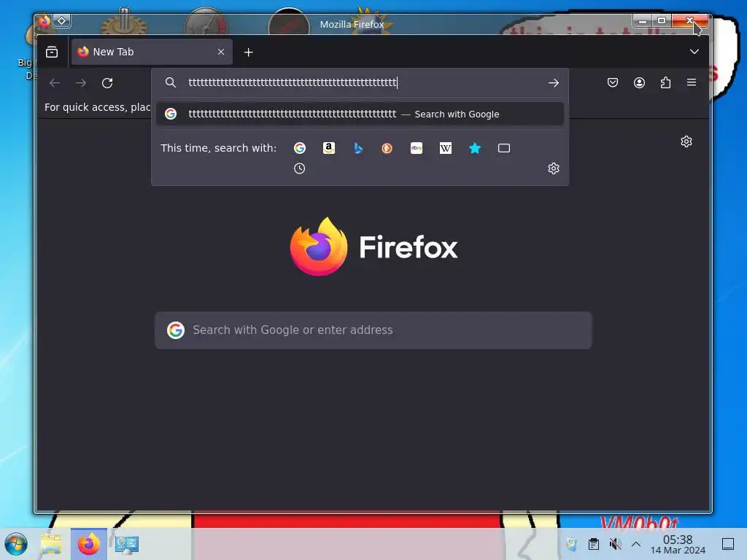Search this time with Google
Screen dimensions: 747x560
click(x=300, y=148)
